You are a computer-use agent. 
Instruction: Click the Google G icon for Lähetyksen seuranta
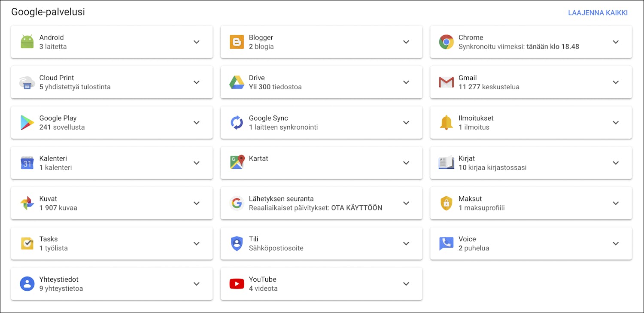pyautogui.click(x=237, y=204)
